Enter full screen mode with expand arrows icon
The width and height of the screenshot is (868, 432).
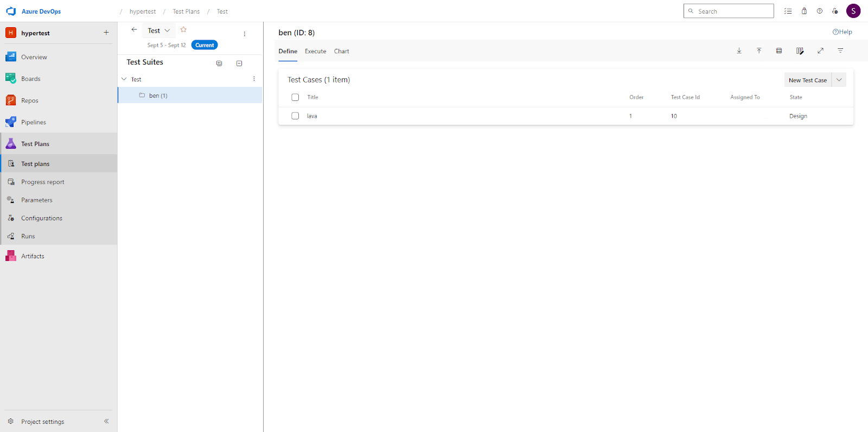pos(820,50)
